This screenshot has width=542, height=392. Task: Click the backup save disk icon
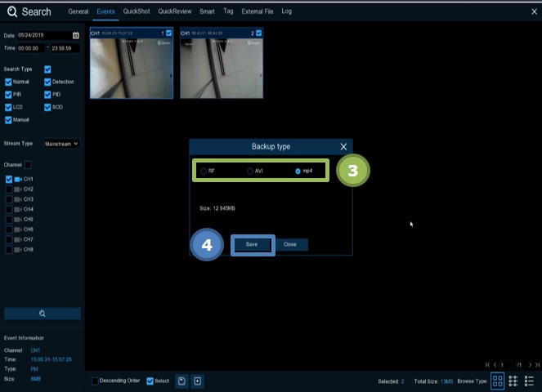[x=182, y=381]
